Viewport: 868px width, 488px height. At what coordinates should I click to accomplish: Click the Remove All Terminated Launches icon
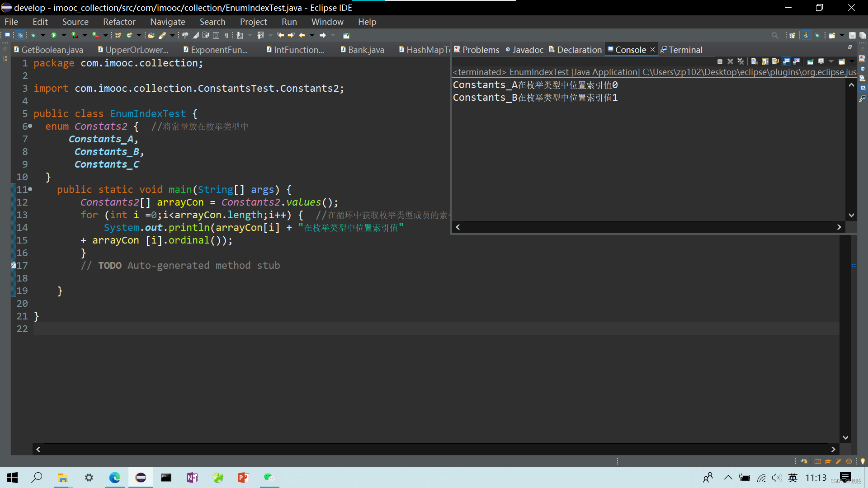pyautogui.click(x=741, y=61)
